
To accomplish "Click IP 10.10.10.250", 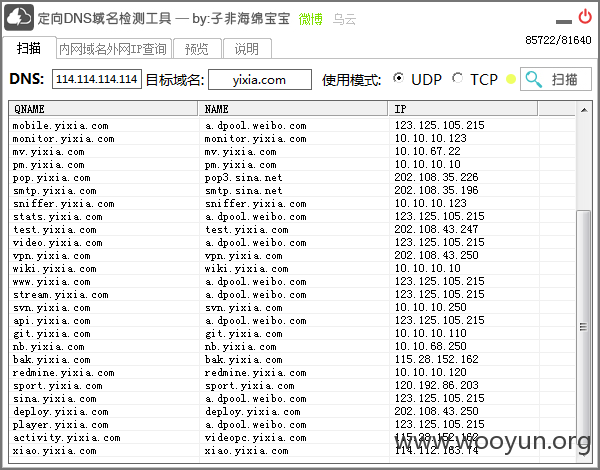I will click(x=430, y=307).
